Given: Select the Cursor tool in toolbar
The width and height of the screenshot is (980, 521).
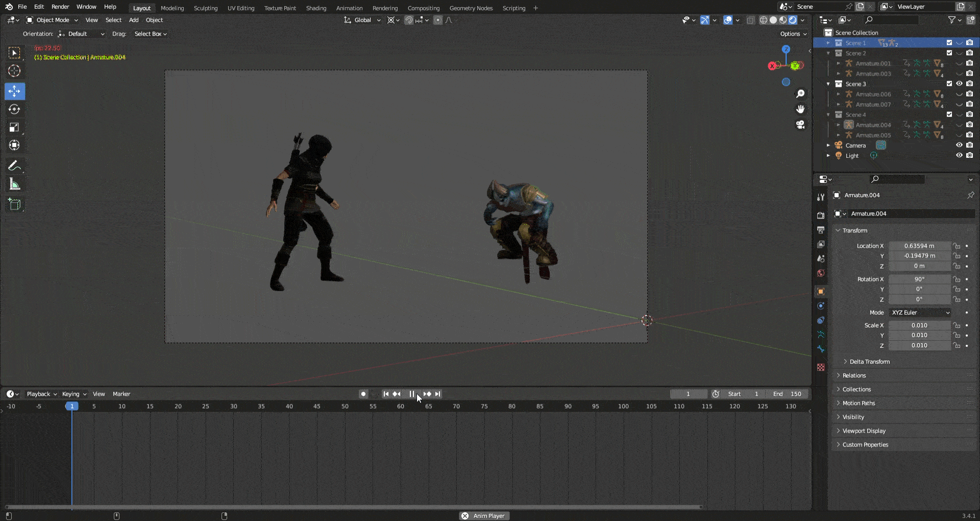Looking at the screenshot, I should 14,71.
